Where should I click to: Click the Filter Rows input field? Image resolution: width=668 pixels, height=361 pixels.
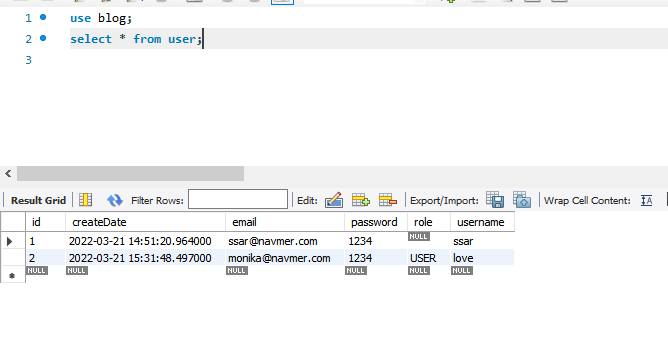pyautogui.click(x=238, y=199)
